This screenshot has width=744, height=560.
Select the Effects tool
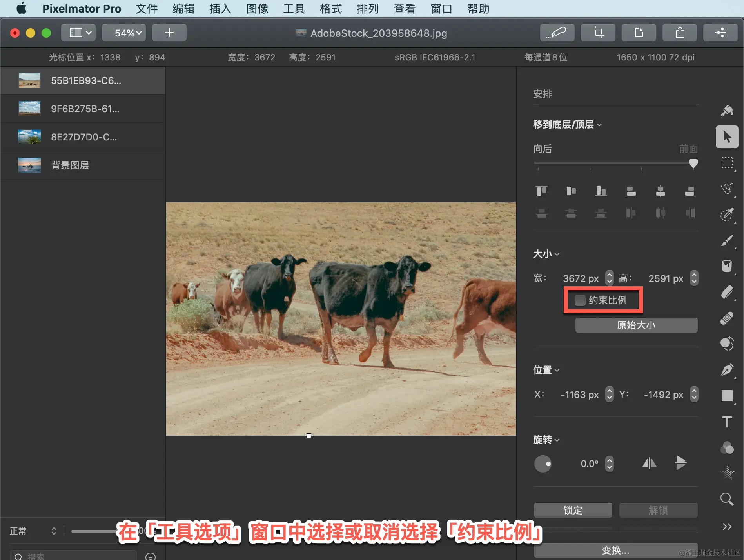pyautogui.click(x=727, y=473)
